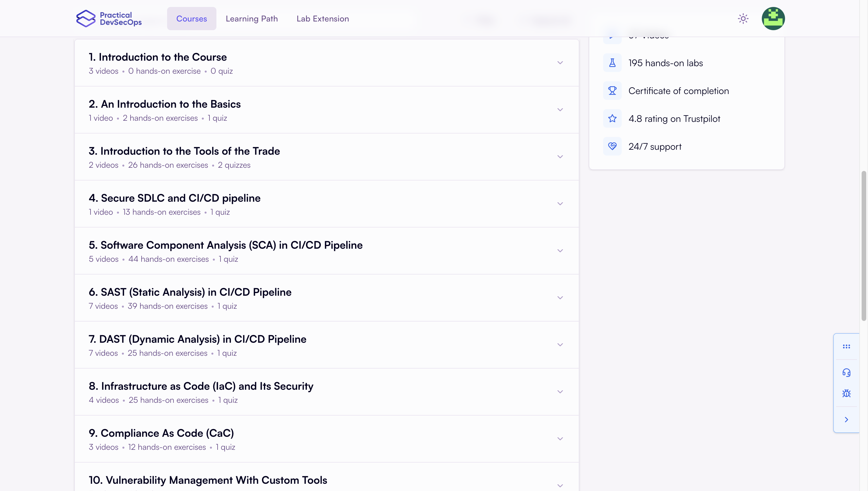Click the star icon beside Trustpilot rating
Screen dimensions: 868x491
click(x=612, y=119)
